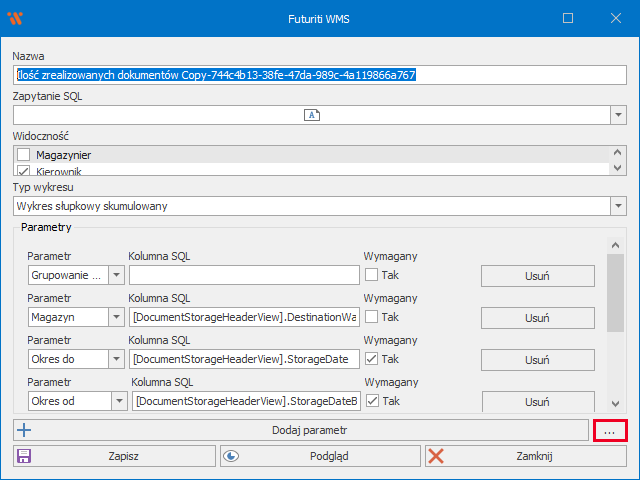The width and height of the screenshot is (640, 480).
Task: Expand the Grupowanie parameter dropdown
Action: pos(116,275)
